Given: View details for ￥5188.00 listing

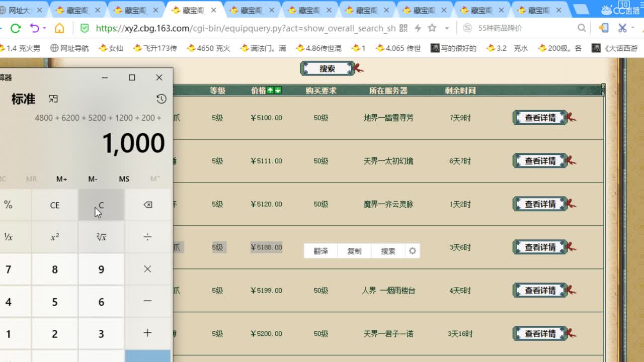Looking at the screenshot, I should pos(540,247).
